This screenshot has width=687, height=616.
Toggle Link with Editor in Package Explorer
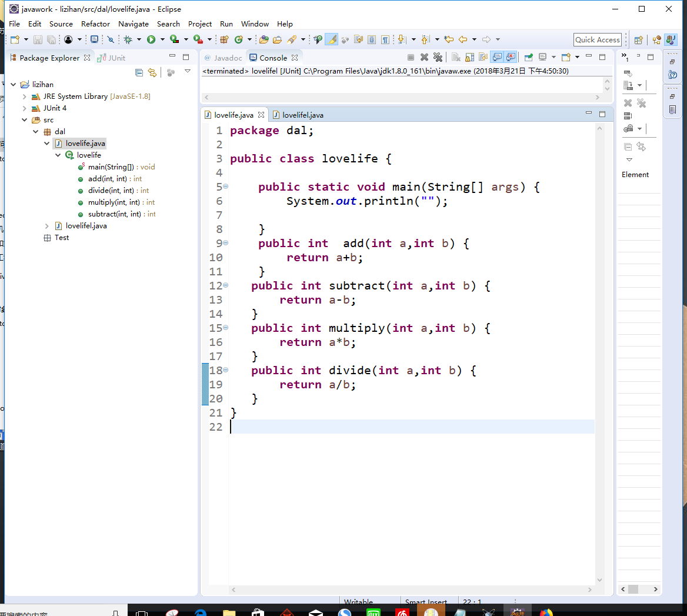click(152, 72)
